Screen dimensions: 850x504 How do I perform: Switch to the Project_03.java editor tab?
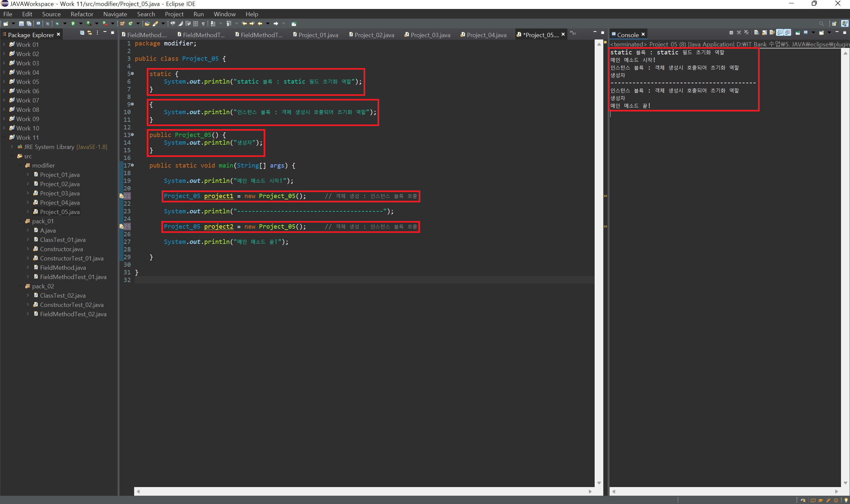430,35
